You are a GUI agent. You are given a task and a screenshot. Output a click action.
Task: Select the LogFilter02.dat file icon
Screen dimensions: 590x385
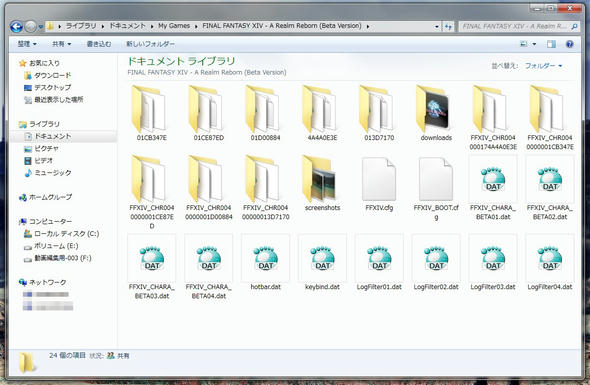[436, 258]
